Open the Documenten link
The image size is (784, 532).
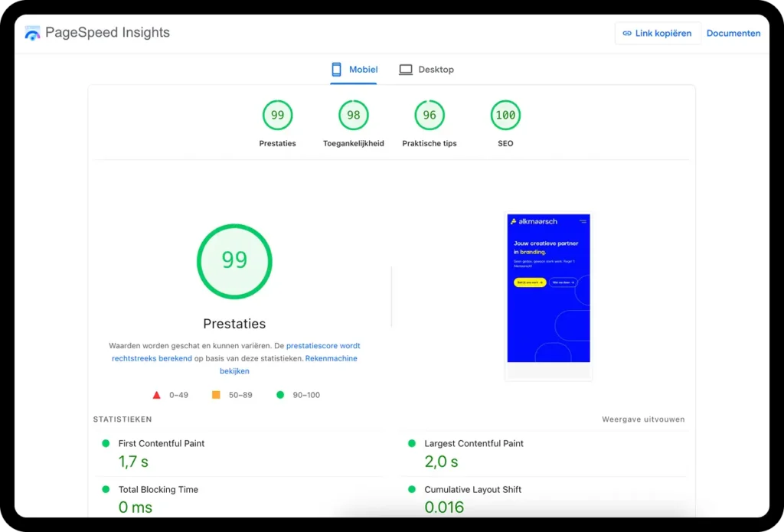pos(733,33)
